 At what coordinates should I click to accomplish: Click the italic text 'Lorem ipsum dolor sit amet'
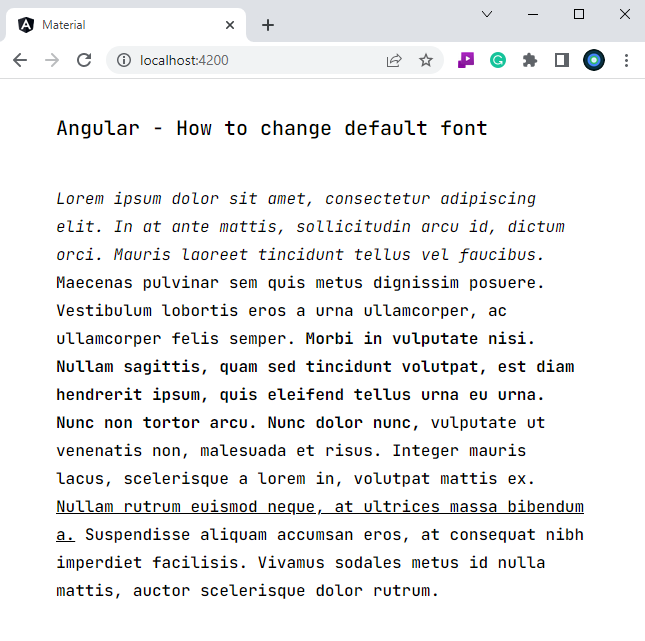pos(181,199)
